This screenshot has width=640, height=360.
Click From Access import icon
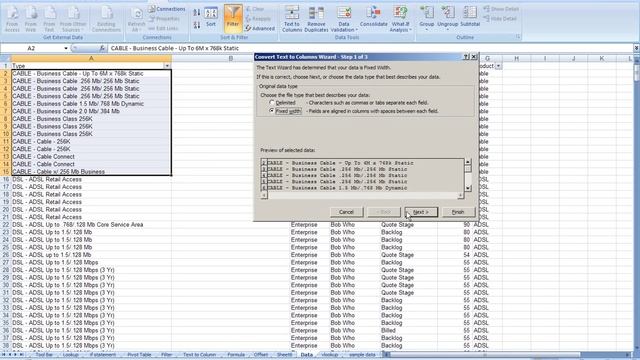[12, 19]
